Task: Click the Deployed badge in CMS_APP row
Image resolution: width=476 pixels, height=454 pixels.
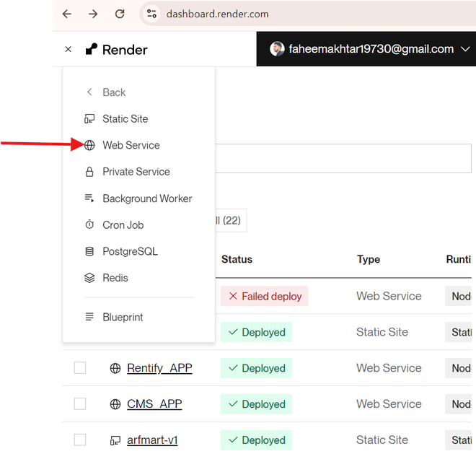Action: click(x=256, y=404)
